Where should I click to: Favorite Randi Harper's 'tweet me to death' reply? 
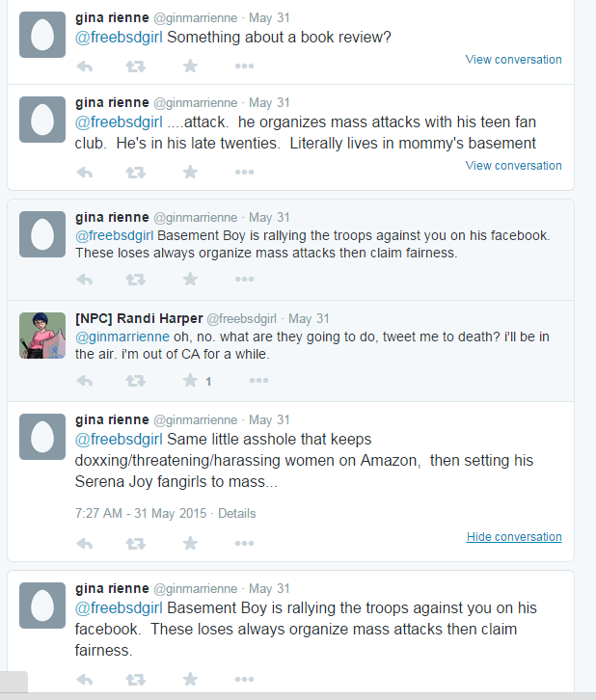190,380
